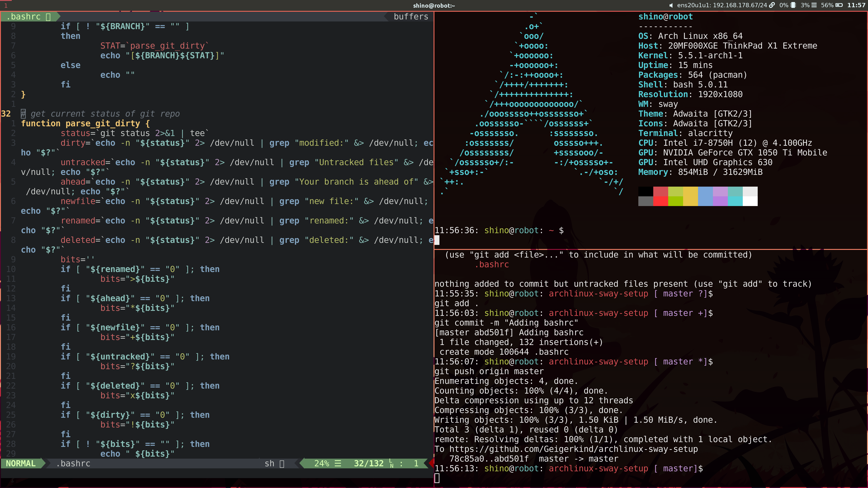
Task: Click the line-number LN symbol in airline bar
Action: click(x=391, y=463)
